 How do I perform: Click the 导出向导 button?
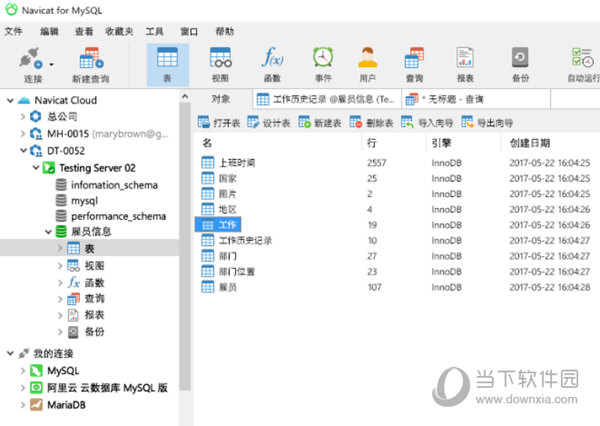pos(487,123)
